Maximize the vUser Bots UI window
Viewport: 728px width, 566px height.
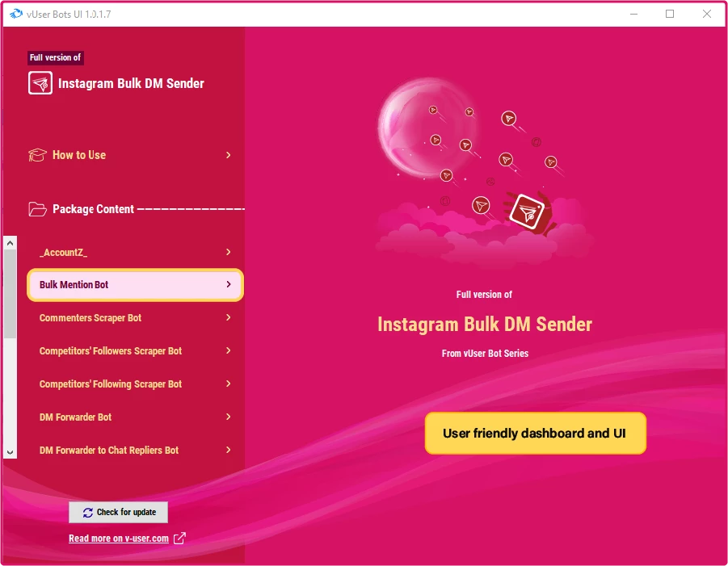coord(670,14)
